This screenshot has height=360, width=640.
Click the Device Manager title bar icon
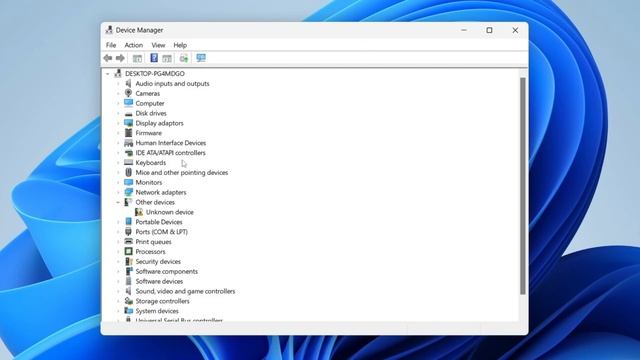pos(109,30)
